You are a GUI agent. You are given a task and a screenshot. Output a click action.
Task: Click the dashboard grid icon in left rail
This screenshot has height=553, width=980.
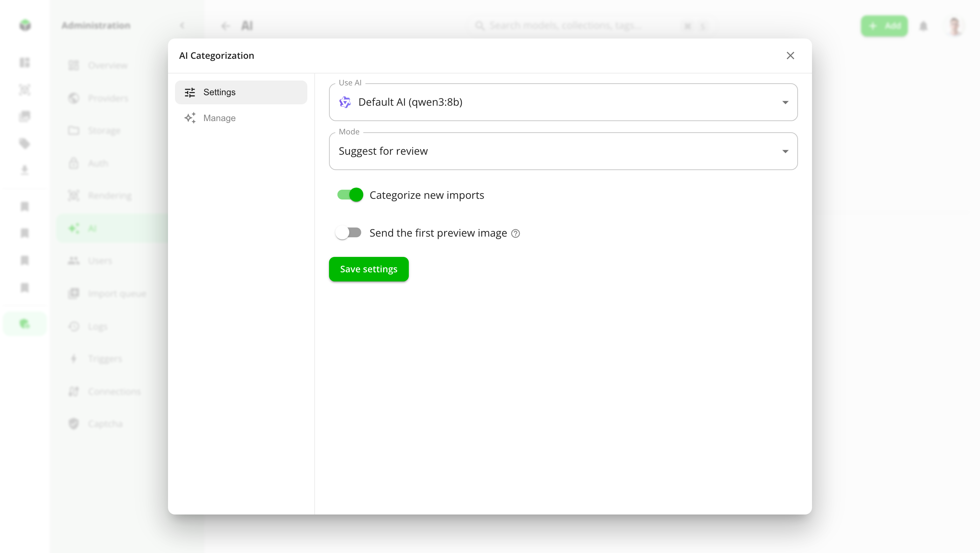tap(25, 62)
